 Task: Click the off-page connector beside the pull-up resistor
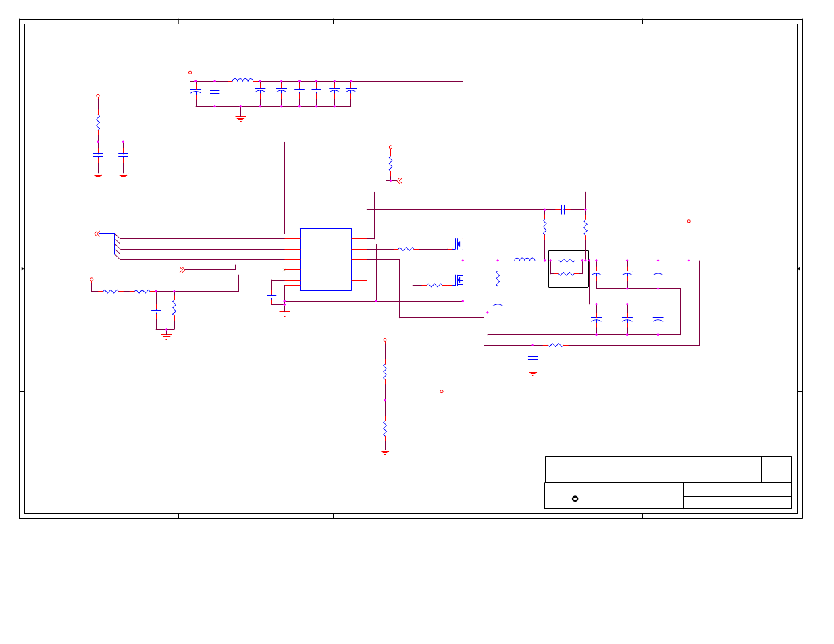[x=399, y=180]
